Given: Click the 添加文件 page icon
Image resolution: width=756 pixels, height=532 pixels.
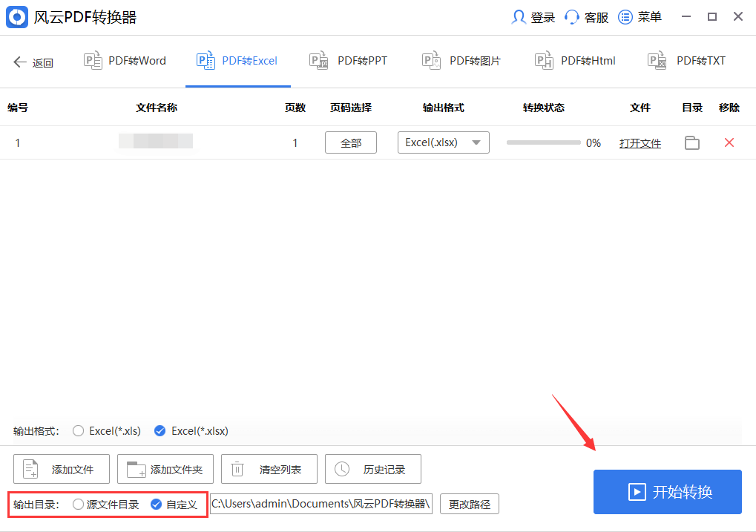Looking at the screenshot, I should [x=31, y=469].
